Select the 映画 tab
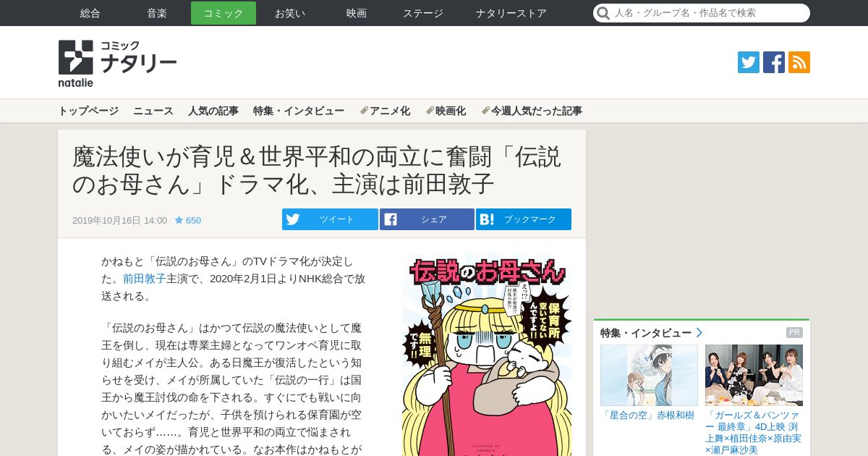 [x=357, y=13]
